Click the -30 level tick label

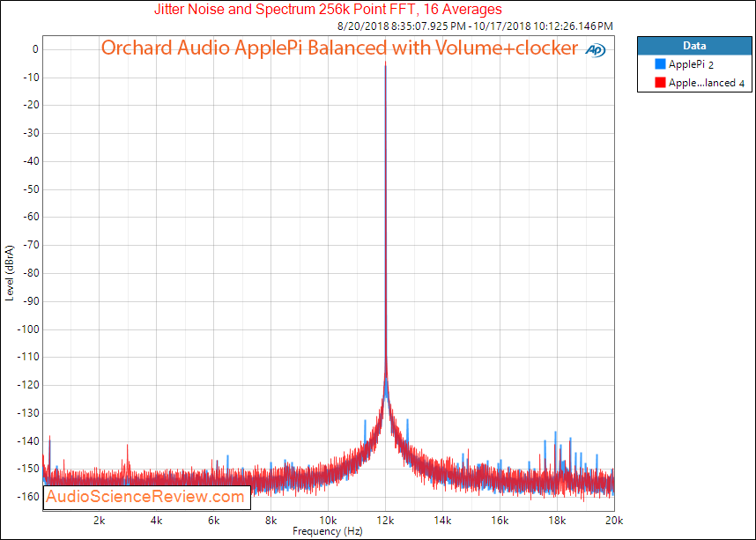(x=31, y=134)
